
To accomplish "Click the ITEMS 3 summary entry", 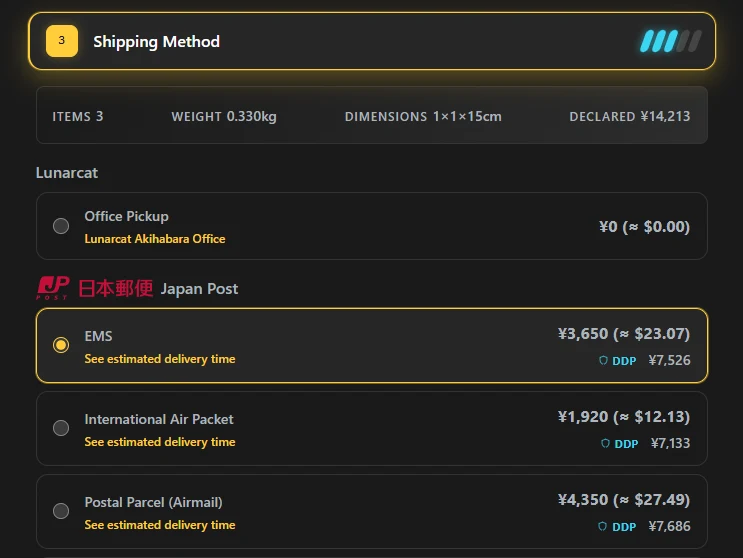I will point(78,117).
